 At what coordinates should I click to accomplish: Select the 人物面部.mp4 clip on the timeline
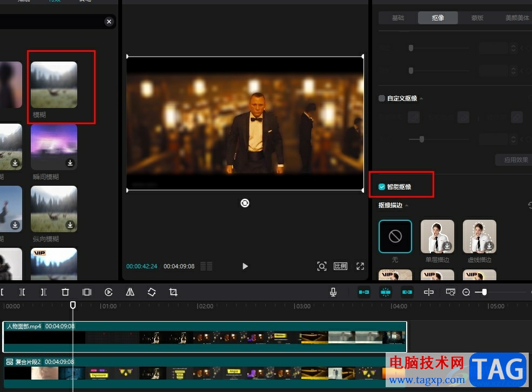click(x=205, y=337)
